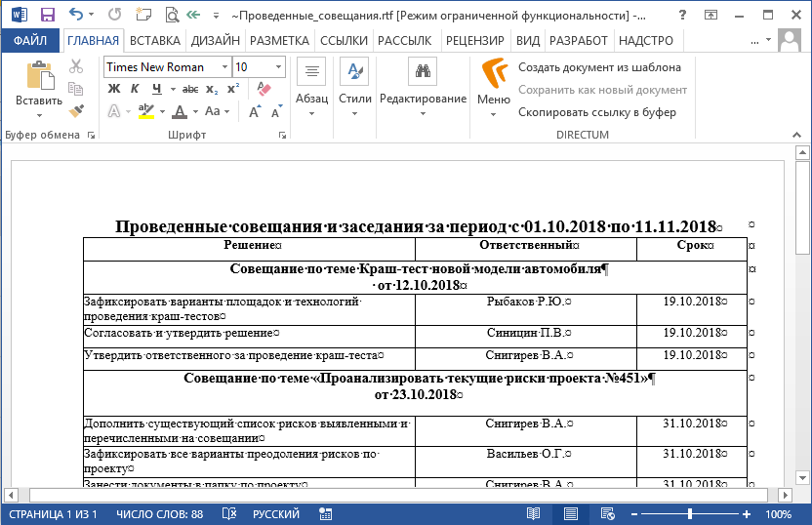Open the font size dropdown showing 10

tap(278, 66)
